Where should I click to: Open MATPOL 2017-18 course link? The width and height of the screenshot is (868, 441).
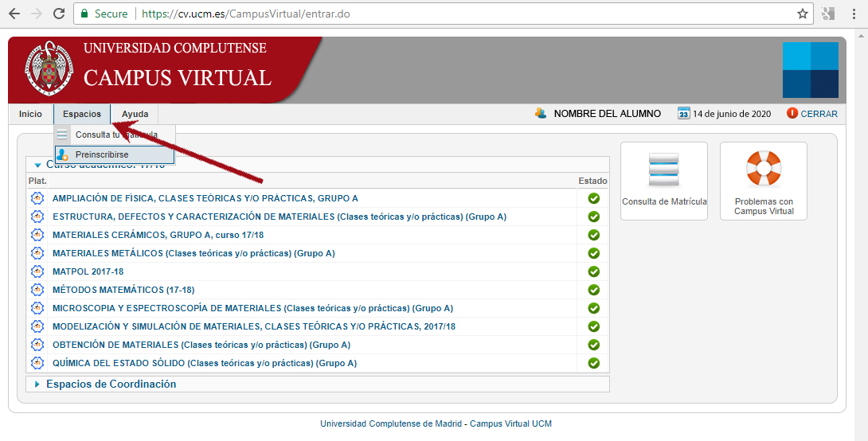[x=88, y=271]
